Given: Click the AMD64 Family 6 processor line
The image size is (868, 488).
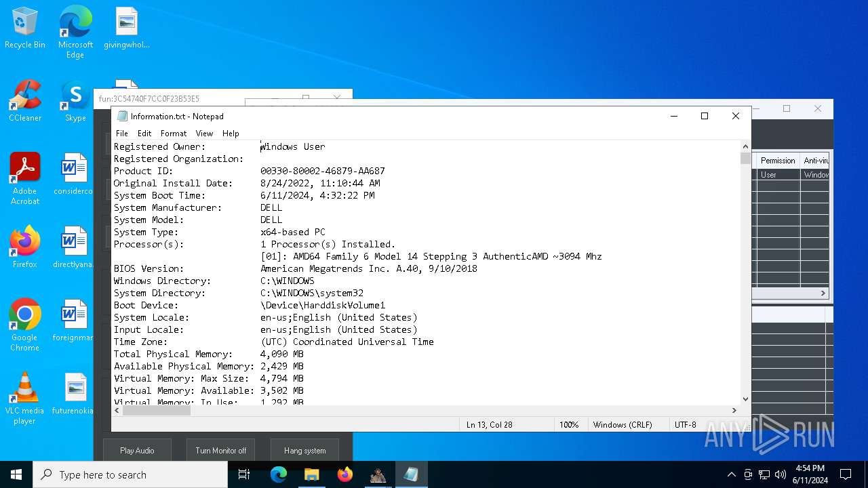Looking at the screenshot, I should (431, 256).
